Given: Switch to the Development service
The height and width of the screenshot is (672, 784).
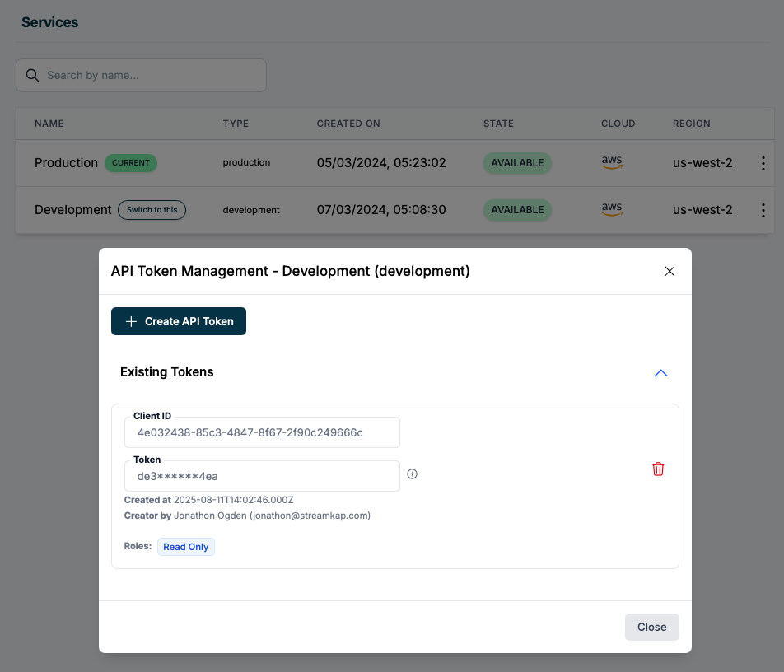Looking at the screenshot, I should (152, 210).
